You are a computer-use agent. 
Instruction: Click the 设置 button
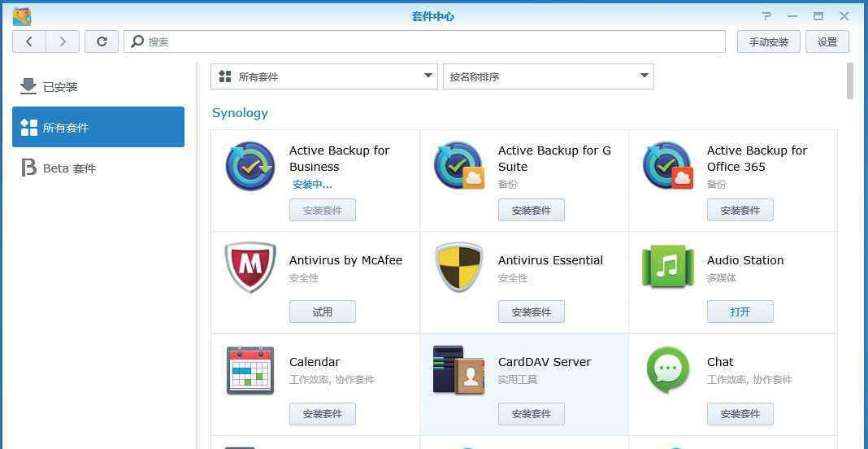[x=827, y=41]
